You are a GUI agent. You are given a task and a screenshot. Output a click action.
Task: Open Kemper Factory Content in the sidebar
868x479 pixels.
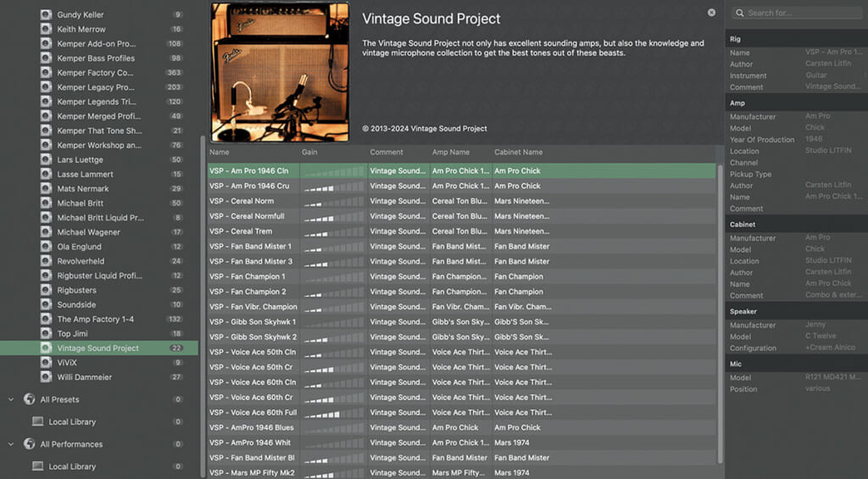[x=95, y=73]
